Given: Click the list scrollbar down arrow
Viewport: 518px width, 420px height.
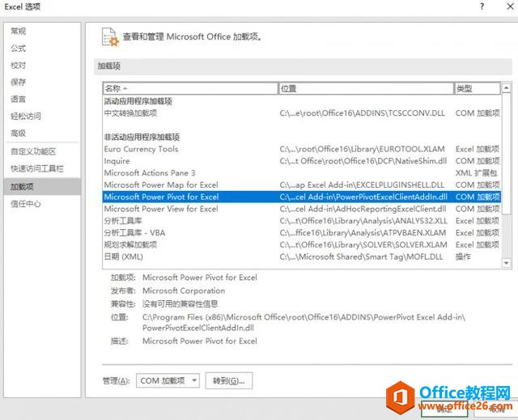Looking at the screenshot, I should 506,263.
